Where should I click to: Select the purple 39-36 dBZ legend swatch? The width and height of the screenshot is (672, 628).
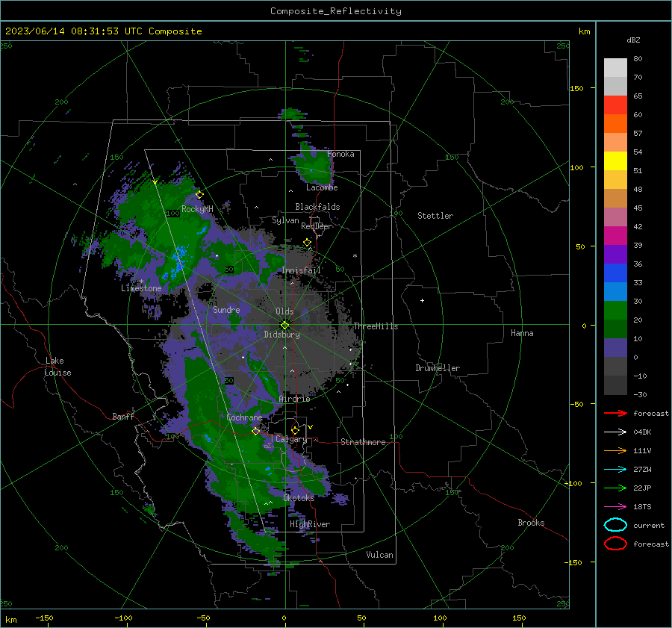pyautogui.click(x=615, y=255)
